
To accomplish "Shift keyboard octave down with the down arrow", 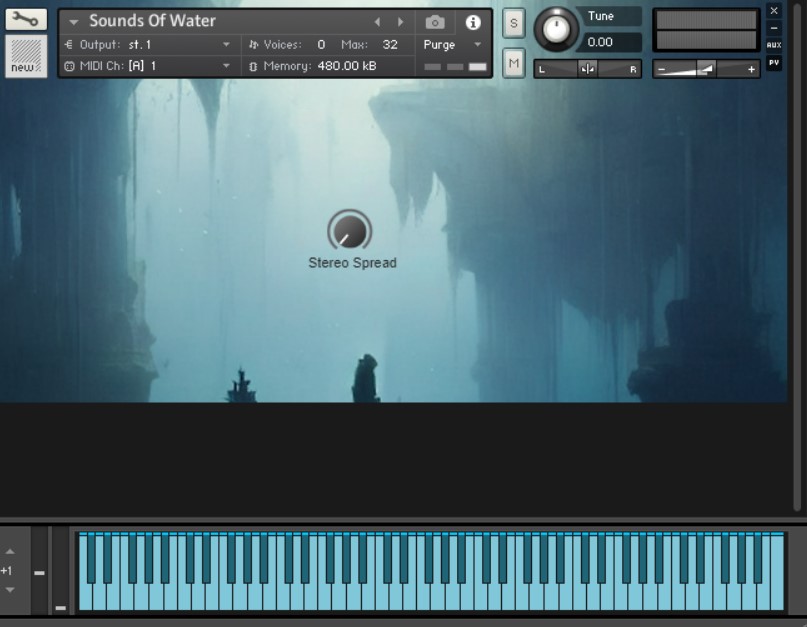I will click(x=10, y=590).
